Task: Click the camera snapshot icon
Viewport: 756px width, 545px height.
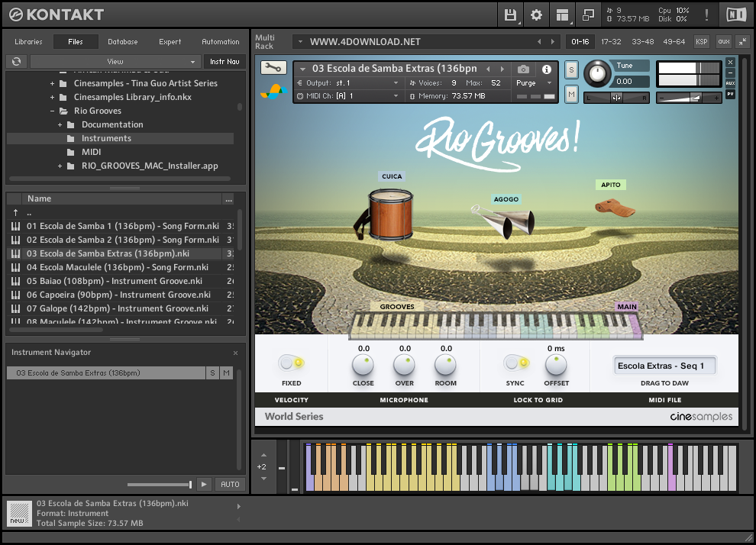Action: [x=523, y=69]
